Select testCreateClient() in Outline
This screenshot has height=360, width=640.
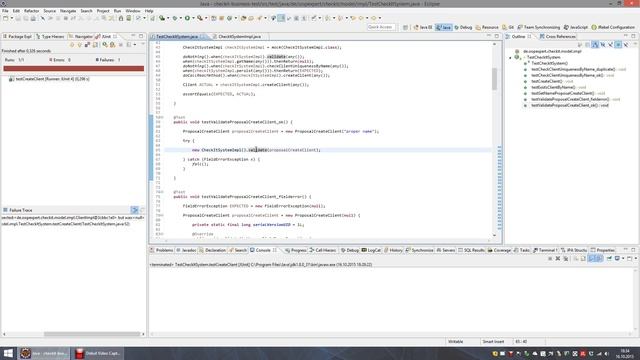pyautogui.click(x=547, y=81)
